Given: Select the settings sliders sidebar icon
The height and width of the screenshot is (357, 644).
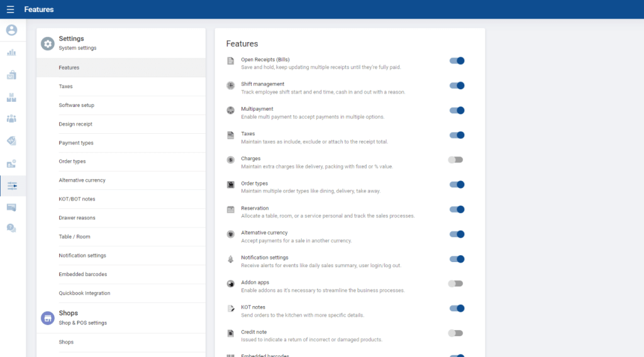Looking at the screenshot, I should (x=13, y=186).
